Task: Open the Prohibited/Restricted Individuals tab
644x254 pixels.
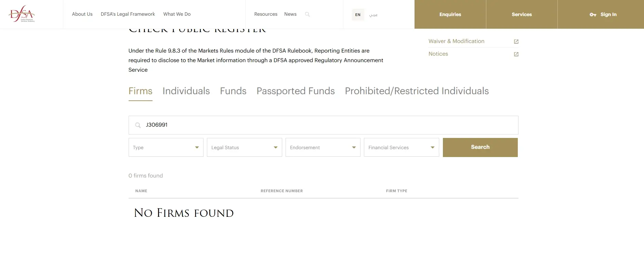Action: click(417, 91)
